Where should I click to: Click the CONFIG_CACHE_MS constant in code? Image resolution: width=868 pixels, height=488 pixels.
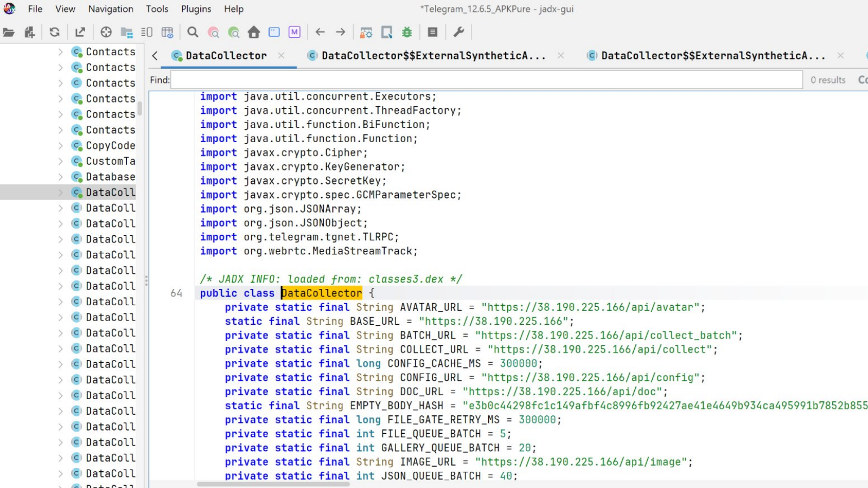(x=434, y=364)
